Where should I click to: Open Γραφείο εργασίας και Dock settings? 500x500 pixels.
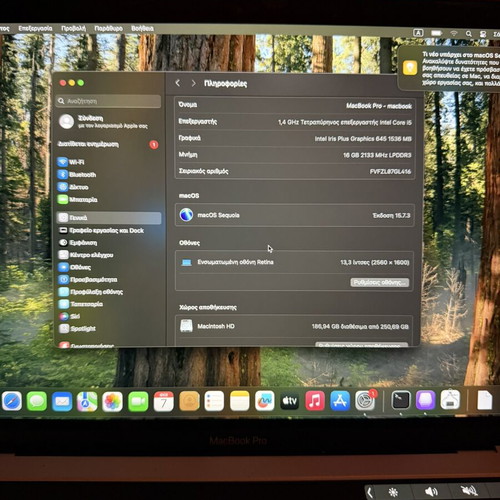pyautogui.click(x=108, y=230)
